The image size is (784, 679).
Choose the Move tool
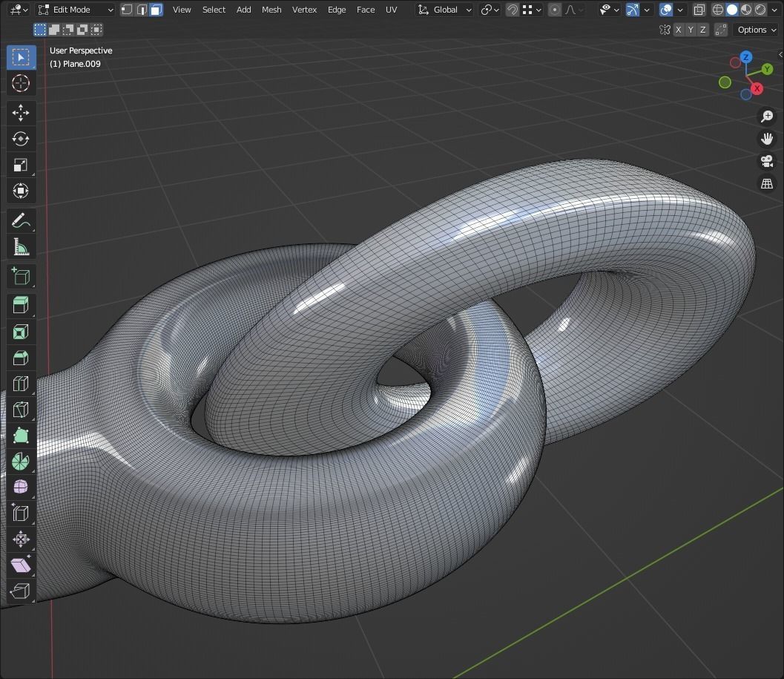pos(21,113)
